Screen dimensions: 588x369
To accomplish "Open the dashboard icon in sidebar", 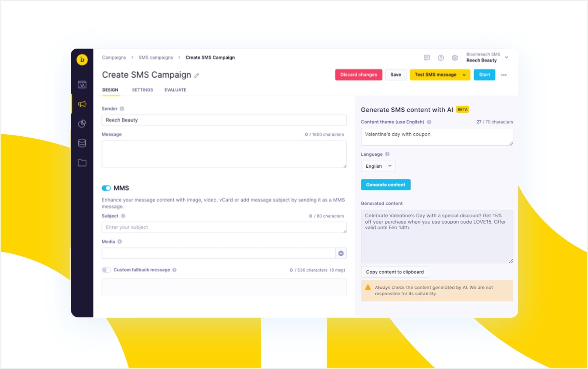I will point(82,84).
